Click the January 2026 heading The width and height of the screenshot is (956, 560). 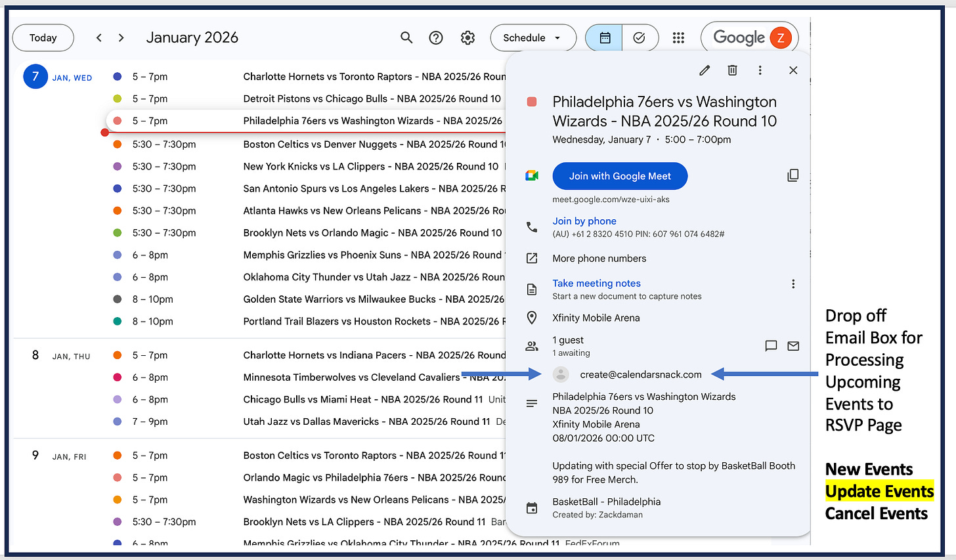192,38
